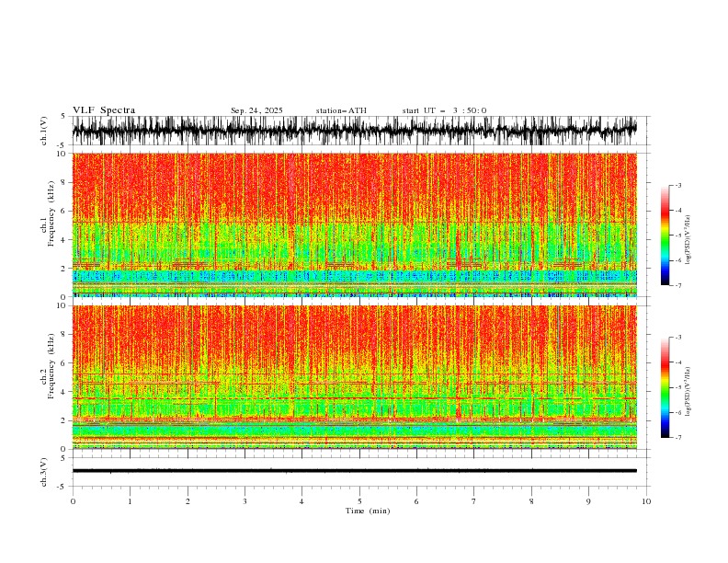Click the time axis tick label 3

[x=245, y=501]
